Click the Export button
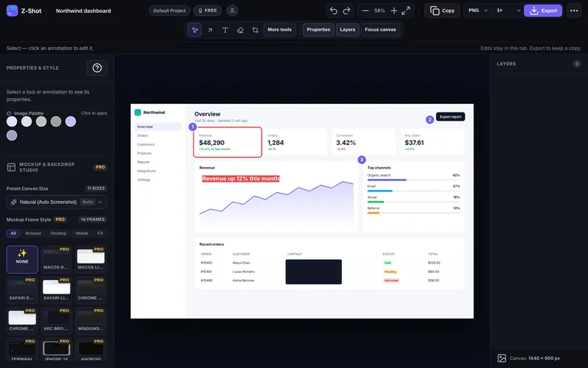This screenshot has width=588, height=368. click(x=543, y=10)
